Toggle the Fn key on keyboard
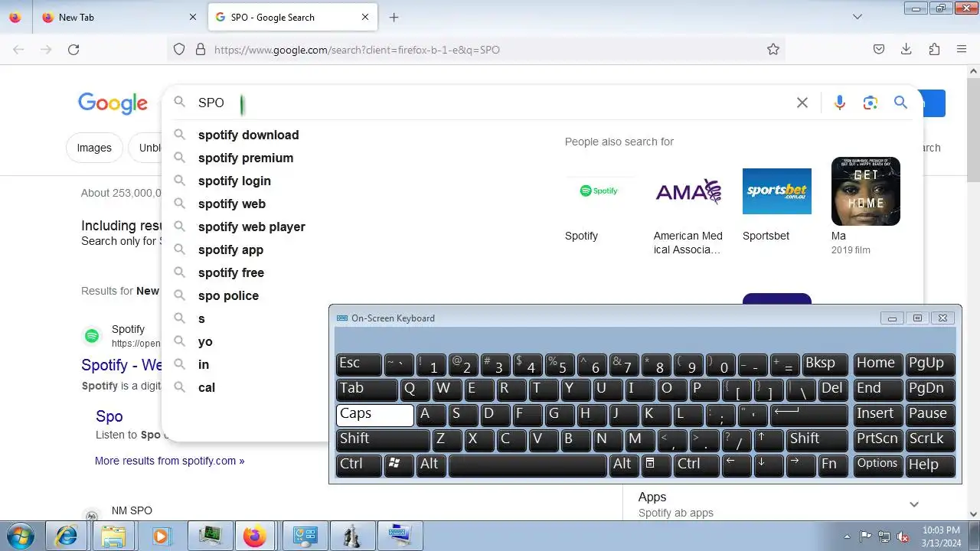 tap(832, 465)
